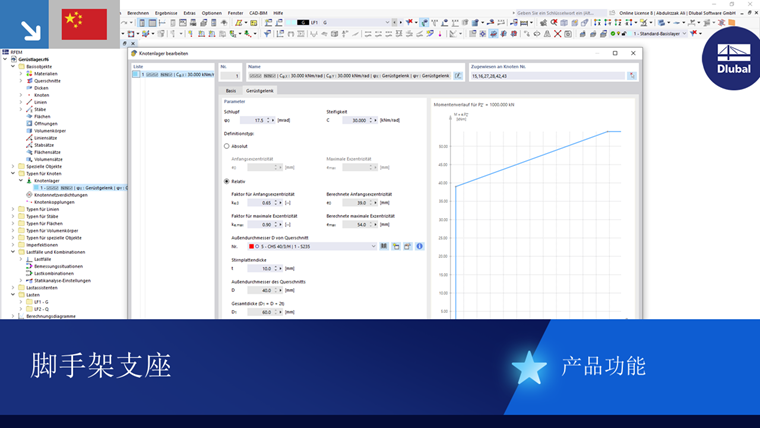The image size is (760, 428).
Task: Click the assigned nodes field 15,16,27,28,42,43
Action: coord(548,76)
